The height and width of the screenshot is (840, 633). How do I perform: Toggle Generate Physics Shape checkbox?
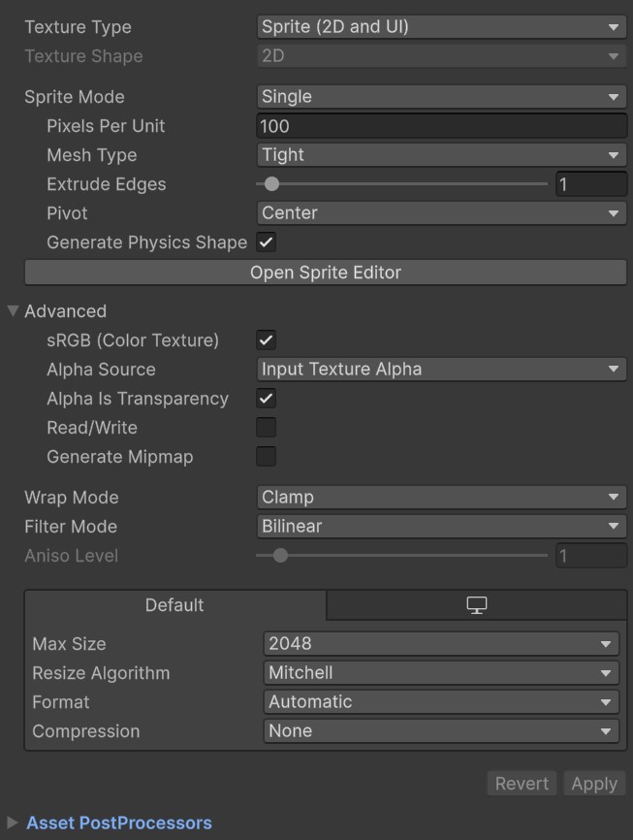tap(266, 242)
